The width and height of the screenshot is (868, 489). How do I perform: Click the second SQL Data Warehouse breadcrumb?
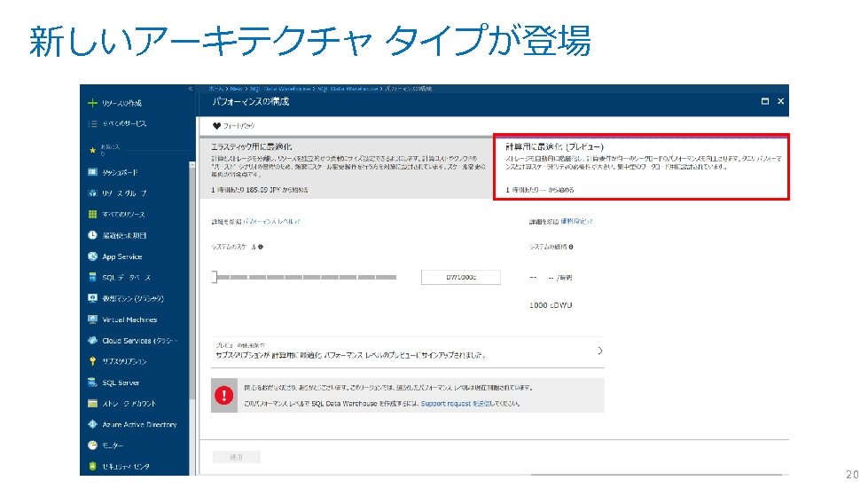(348, 89)
